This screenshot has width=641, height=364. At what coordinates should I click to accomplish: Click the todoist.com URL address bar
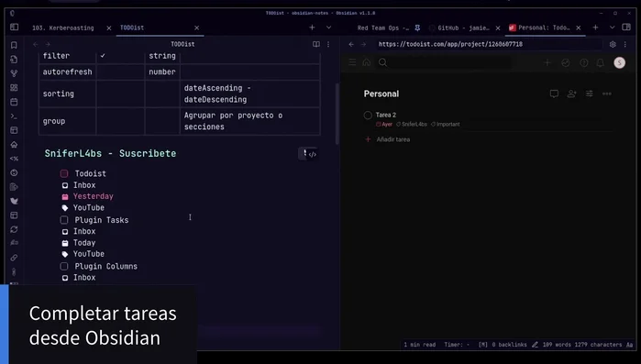[489, 44]
